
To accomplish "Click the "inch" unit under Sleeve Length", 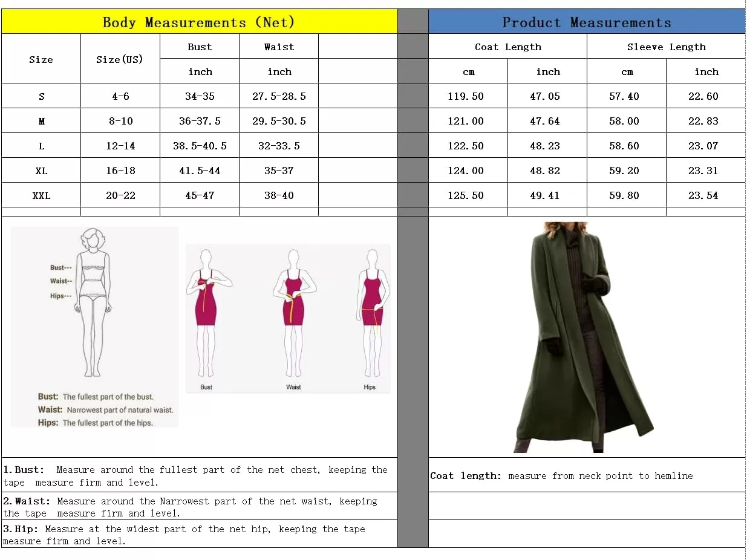I will (x=706, y=71).
